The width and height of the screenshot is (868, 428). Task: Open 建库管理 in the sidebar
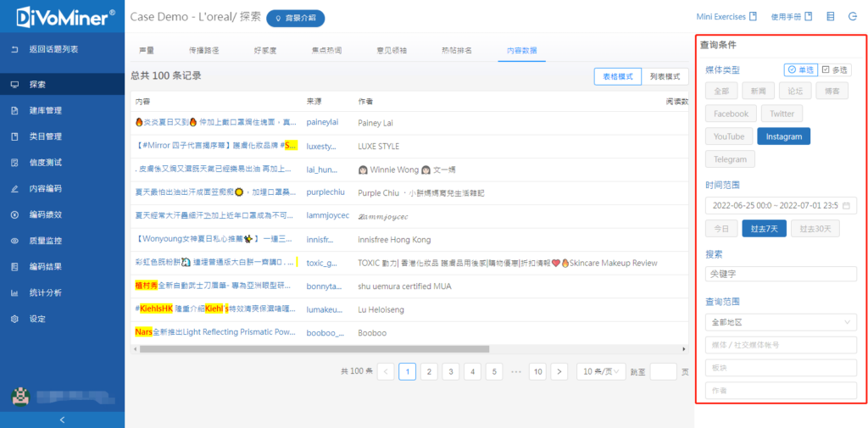click(x=46, y=110)
